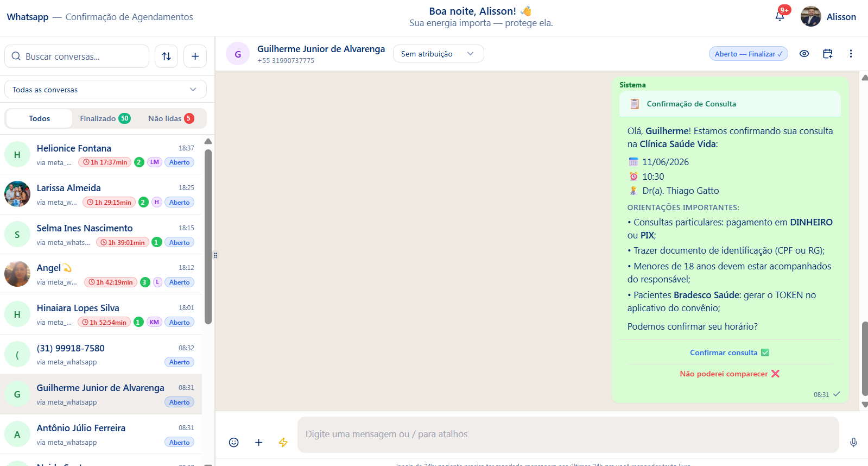Open the three-dot more options menu

coord(851,54)
